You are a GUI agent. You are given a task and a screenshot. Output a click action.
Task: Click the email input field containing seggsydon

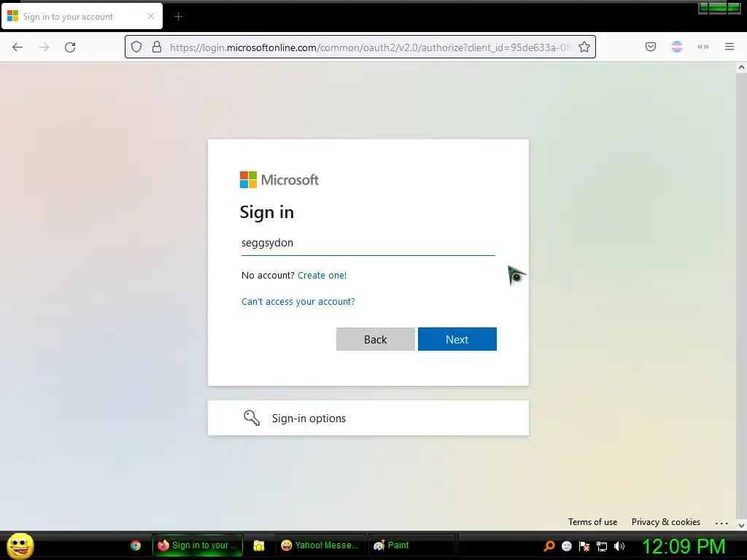[368, 243]
